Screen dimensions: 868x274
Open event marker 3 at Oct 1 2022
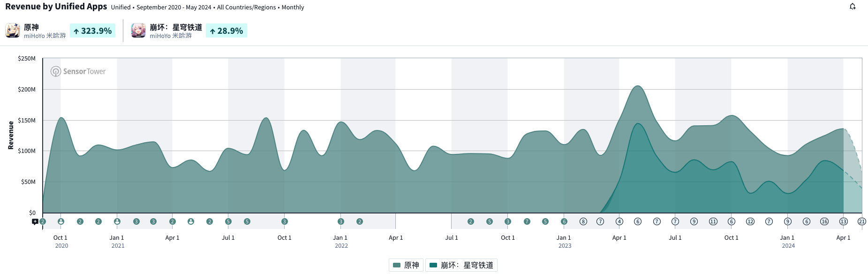[x=508, y=221]
